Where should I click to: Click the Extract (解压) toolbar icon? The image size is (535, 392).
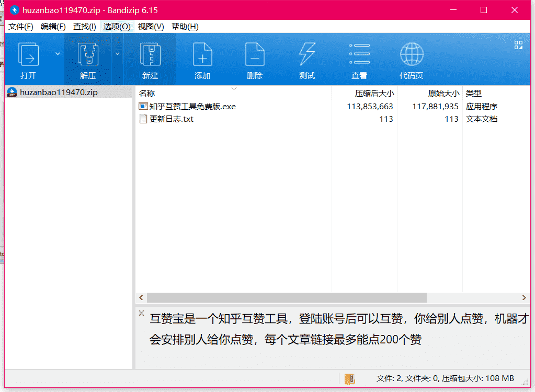(88, 54)
